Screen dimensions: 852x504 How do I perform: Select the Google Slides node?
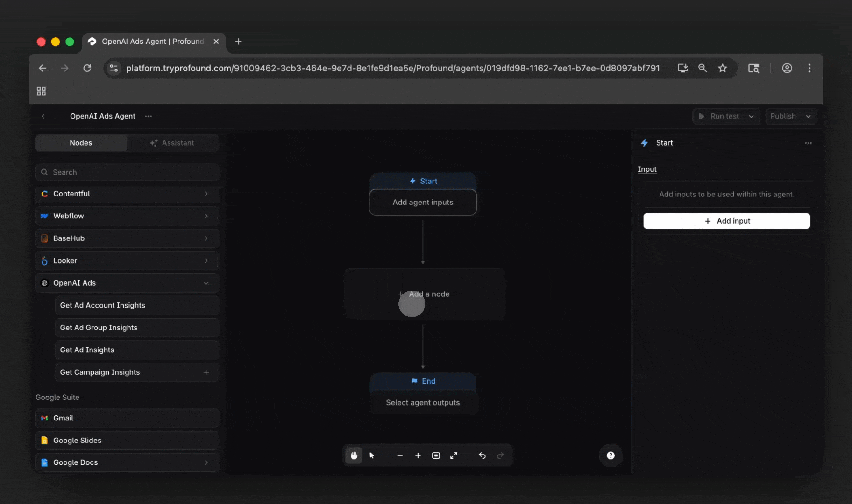click(127, 441)
